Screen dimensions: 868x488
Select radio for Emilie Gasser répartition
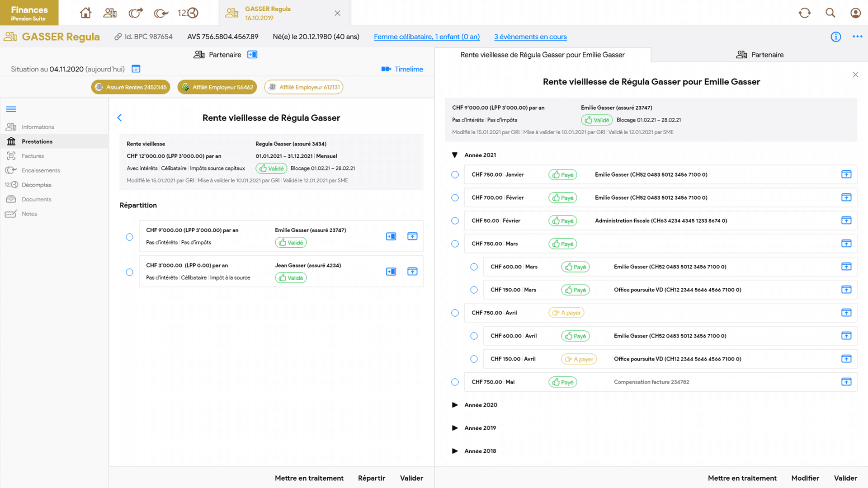(129, 237)
